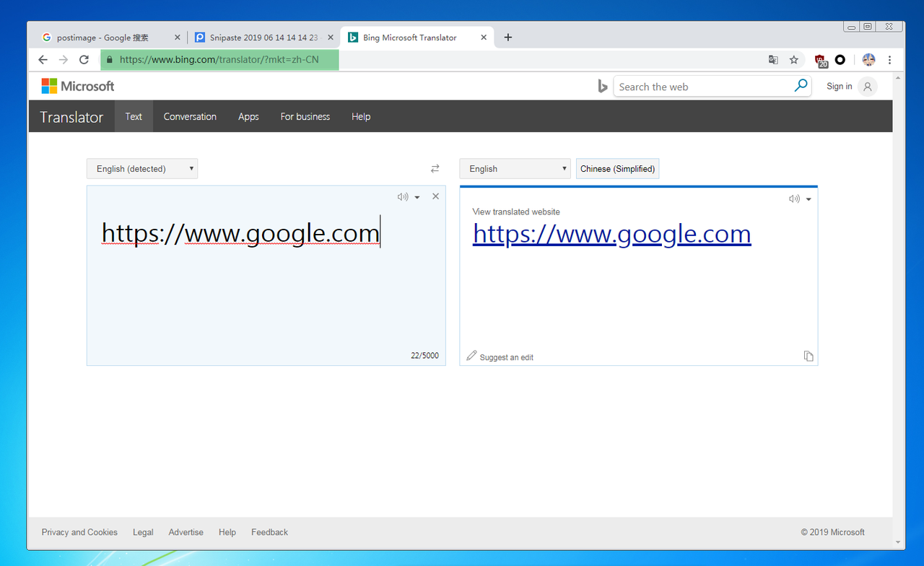Expand the source audio voice options arrow
924x566 pixels.
click(x=417, y=197)
